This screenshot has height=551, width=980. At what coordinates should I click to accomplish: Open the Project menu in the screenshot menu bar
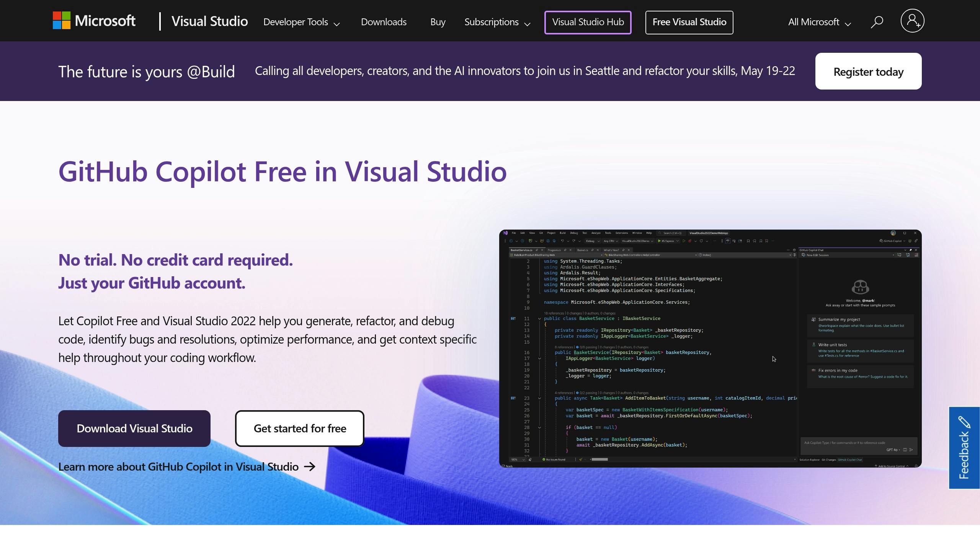[551, 233]
